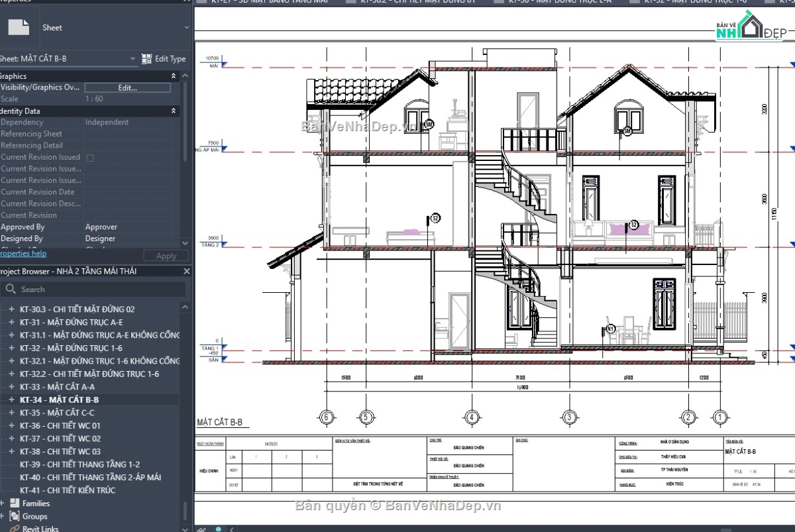
Task: Select grid bubble 6 under the section
Action: [x=325, y=417]
